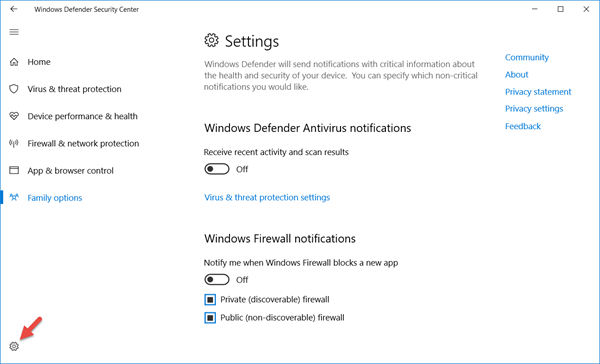This screenshot has height=364, width=600.
Task: Toggle Windows Firewall blocks notification switch
Action: (217, 280)
